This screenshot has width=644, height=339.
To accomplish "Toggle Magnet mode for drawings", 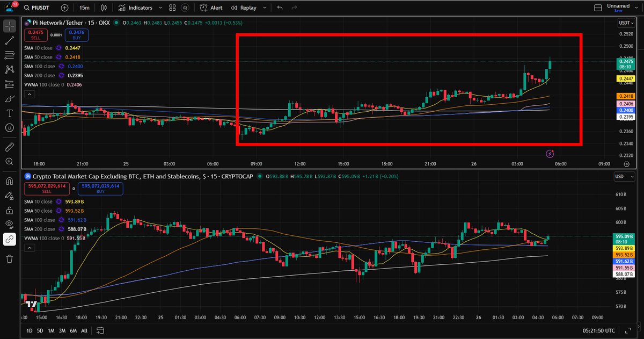I will click(10, 181).
